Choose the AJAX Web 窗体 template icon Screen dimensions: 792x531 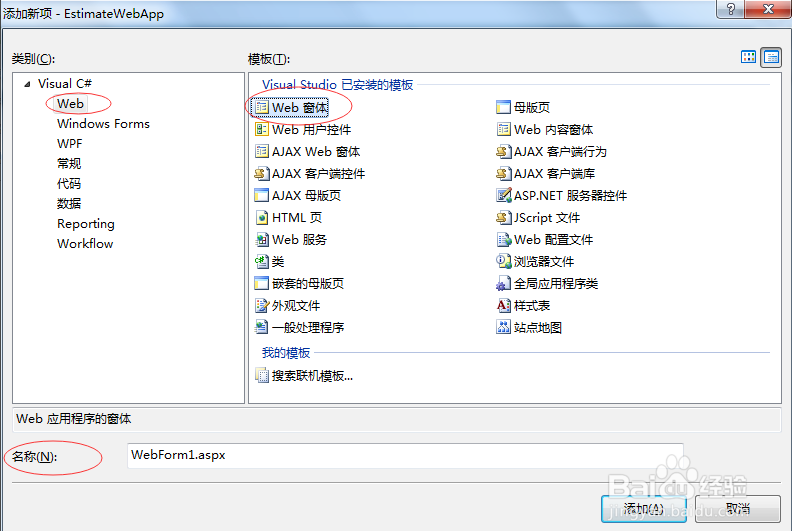tap(262, 152)
